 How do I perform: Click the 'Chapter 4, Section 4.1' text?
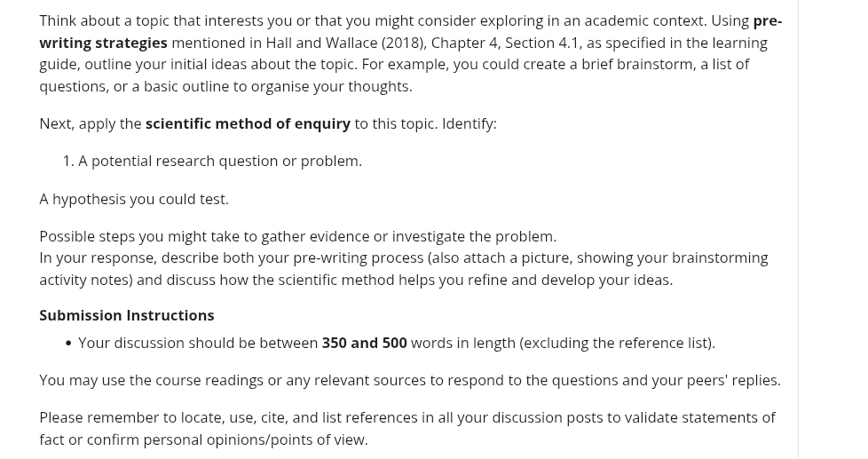click(504, 43)
